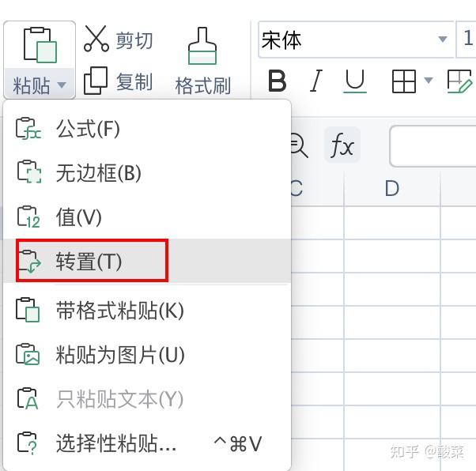Expand the 粘贴 dropdown arrow

(62, 85)
